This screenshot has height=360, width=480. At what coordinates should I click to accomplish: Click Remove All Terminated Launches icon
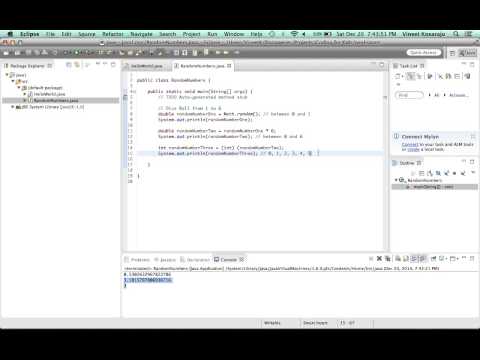click(387, 259)
